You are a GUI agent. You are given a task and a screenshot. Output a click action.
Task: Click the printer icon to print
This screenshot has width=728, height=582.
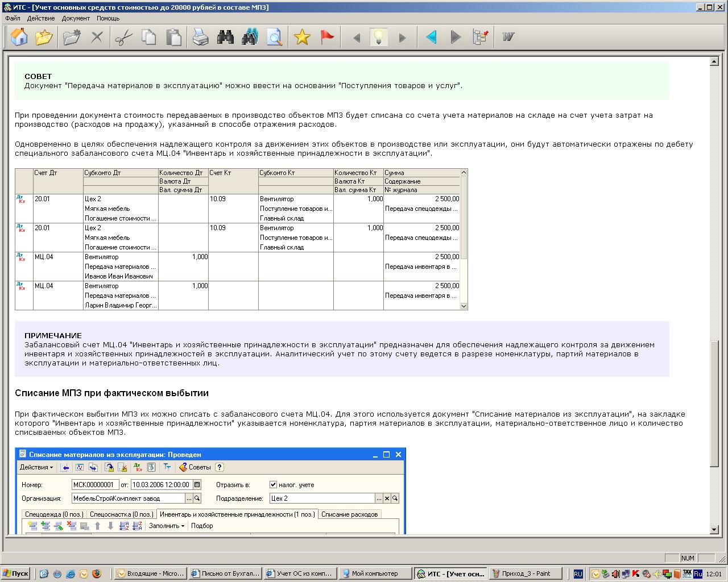click(x=200, y=38)
